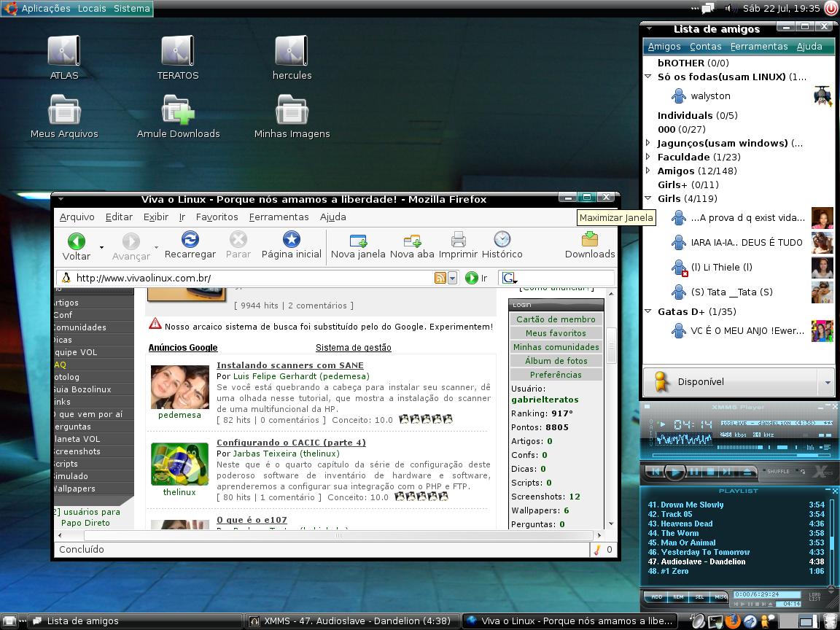
Task: Collapse the Gatas D+ group
Action: point(648,311)
